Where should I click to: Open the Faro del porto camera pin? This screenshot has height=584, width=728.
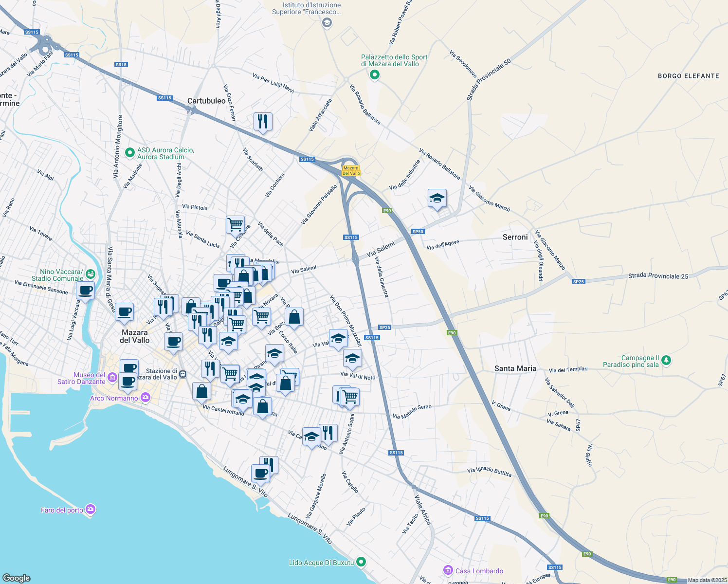(91, 510)
